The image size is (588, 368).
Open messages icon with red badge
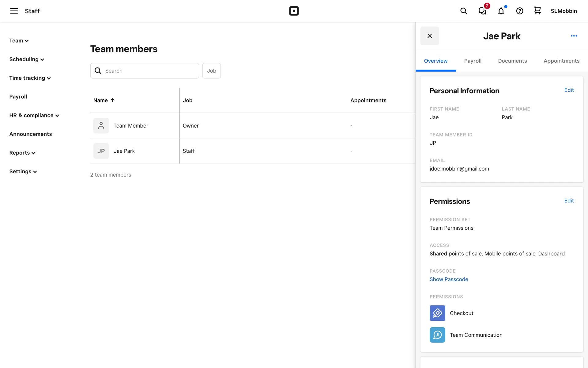[x=482, y=11]
